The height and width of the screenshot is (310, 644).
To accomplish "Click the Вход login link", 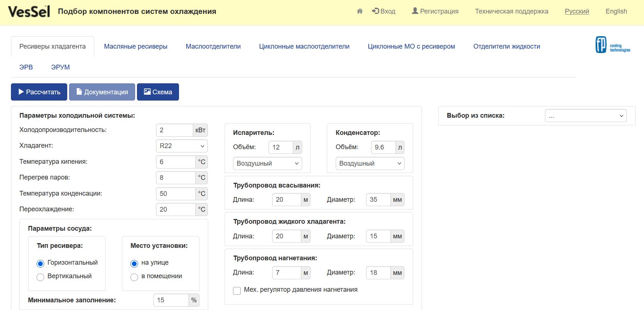I will point(384,11).
